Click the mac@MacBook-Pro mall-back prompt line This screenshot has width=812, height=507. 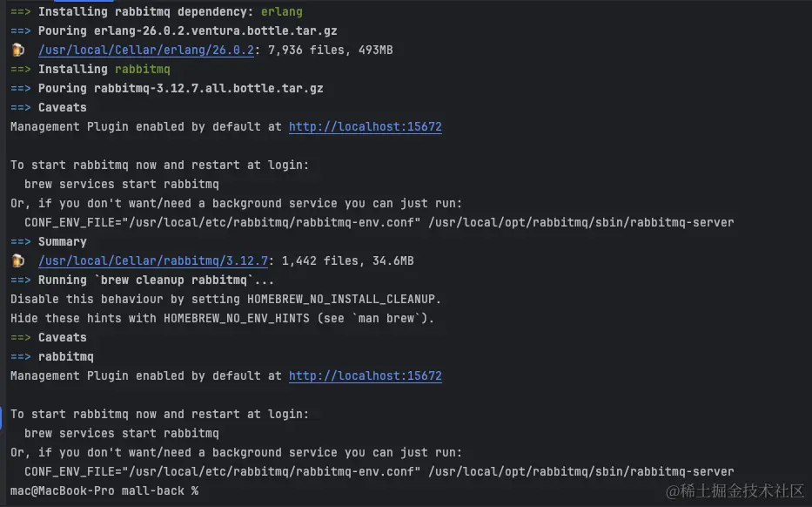(x=104, y=490)
